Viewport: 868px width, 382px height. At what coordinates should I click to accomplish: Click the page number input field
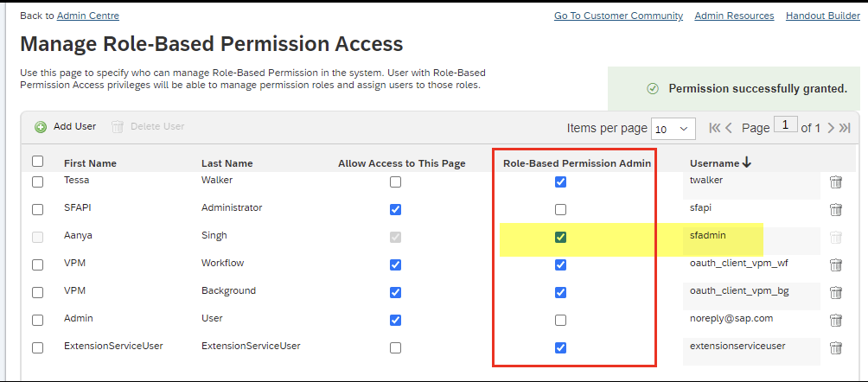(x=785, y=125)
